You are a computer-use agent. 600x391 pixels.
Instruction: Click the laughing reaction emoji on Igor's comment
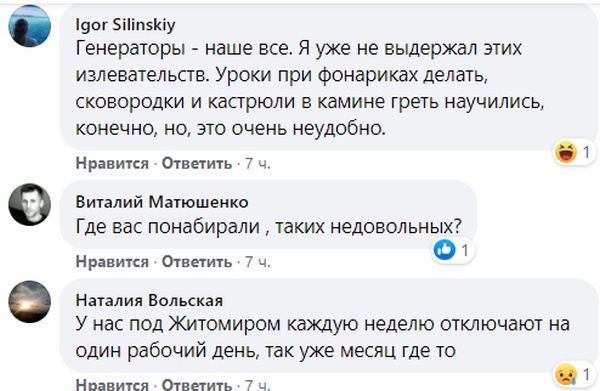pyautogui.click(x=566, y=152)
